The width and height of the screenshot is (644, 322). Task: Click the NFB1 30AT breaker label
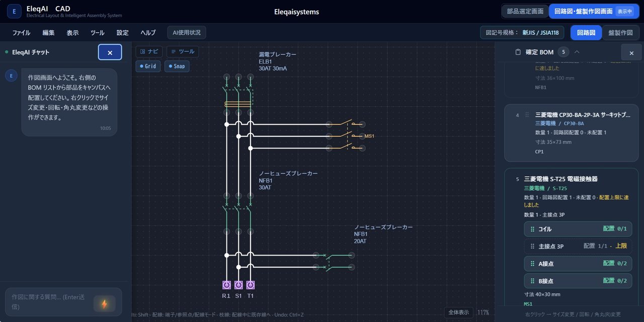click(288, 181)
